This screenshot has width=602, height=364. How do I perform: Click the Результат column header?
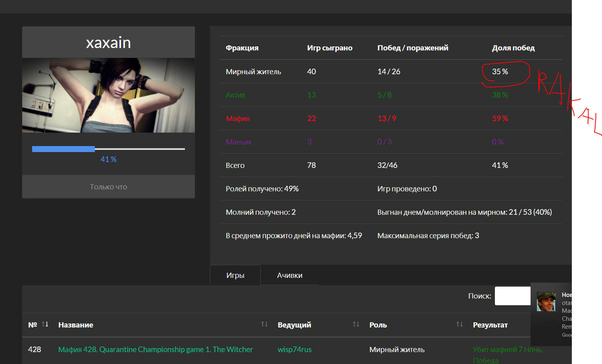490,325
